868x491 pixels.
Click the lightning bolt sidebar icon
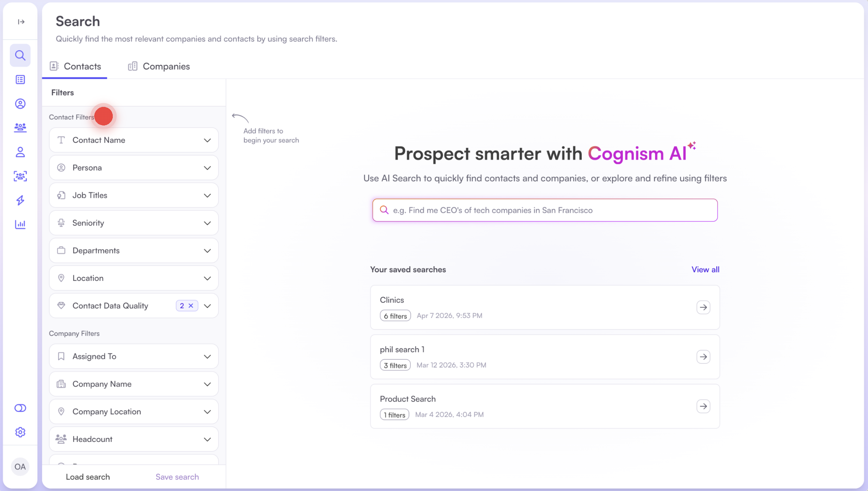(20, 200)
